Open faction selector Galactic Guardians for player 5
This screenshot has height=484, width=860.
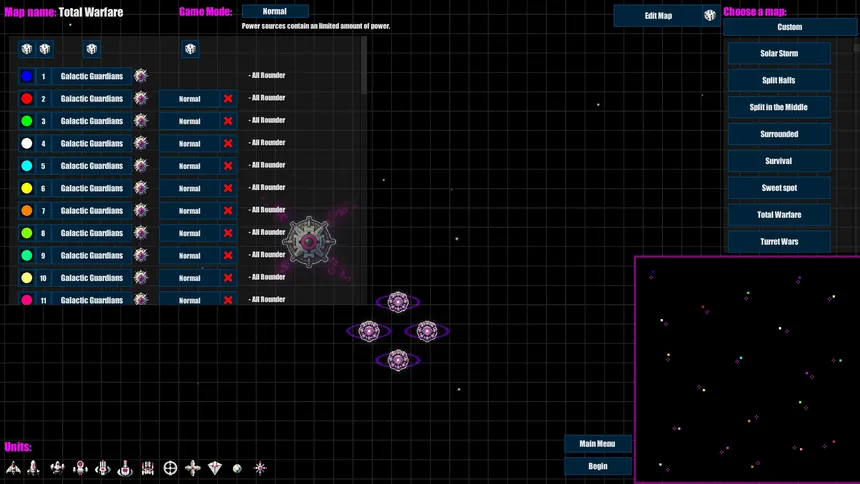[x=92, y=166]
